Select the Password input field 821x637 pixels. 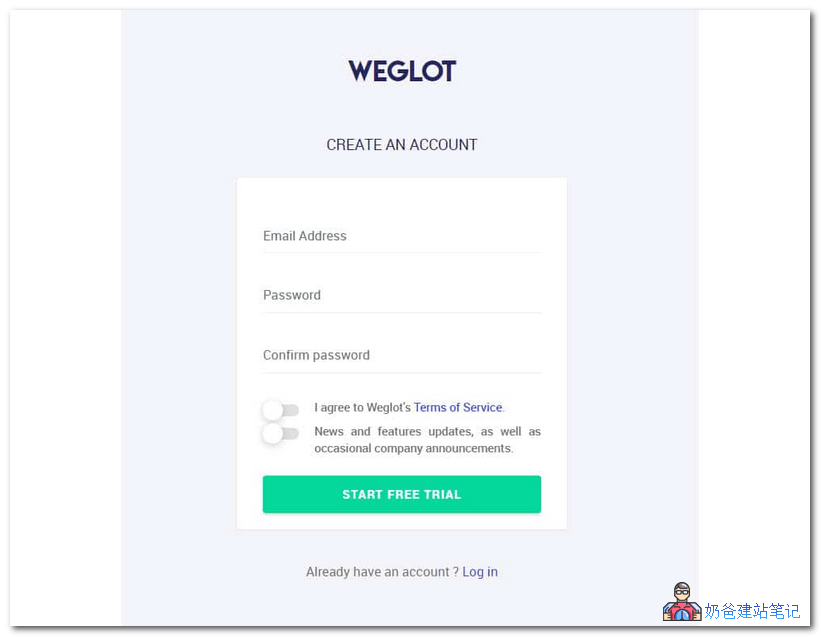click(x=402, y=295)
